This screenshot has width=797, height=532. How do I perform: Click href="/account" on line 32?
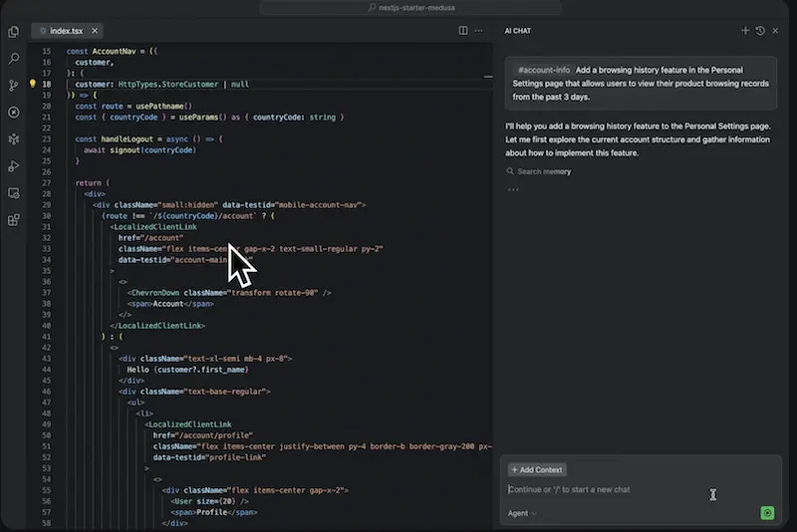tap(150, 237)
